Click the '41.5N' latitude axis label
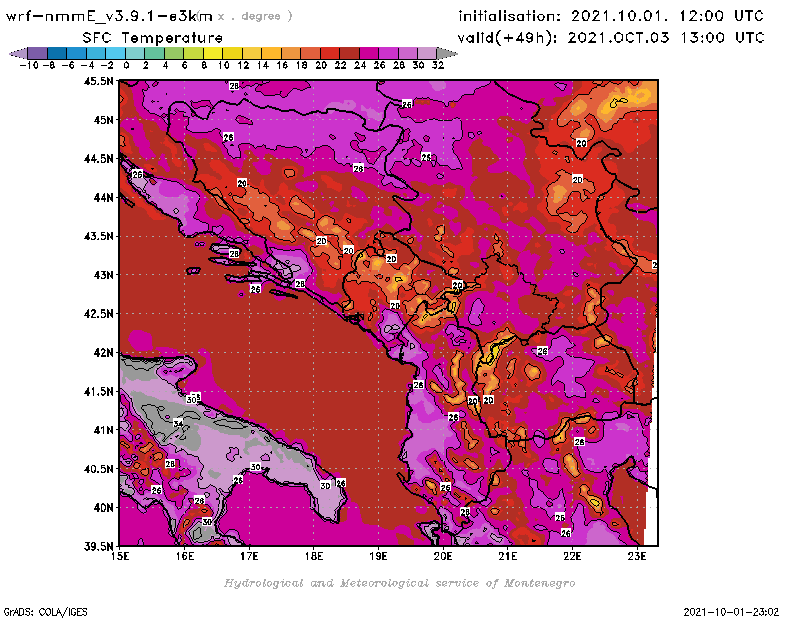Viewport: 800px width, 618px height. (98, 391)
